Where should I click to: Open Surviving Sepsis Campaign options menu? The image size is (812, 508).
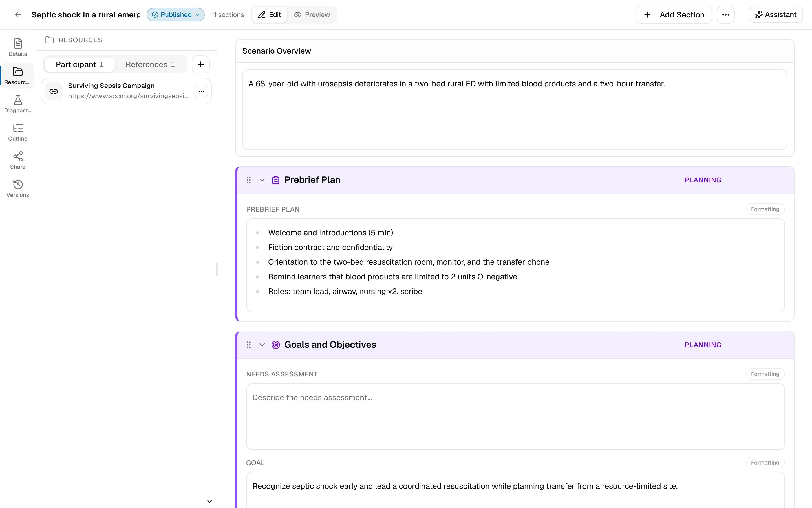[x=201, y=91]
